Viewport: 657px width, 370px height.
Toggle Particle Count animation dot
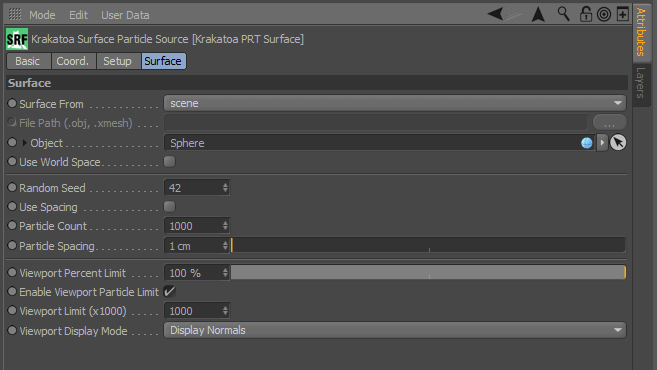pos(12,225)
